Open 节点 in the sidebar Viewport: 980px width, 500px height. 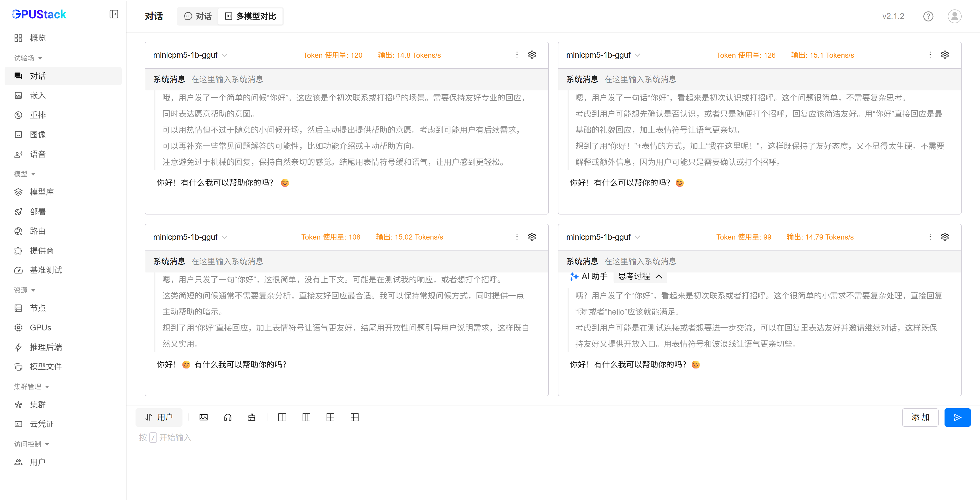pos(63,308)
